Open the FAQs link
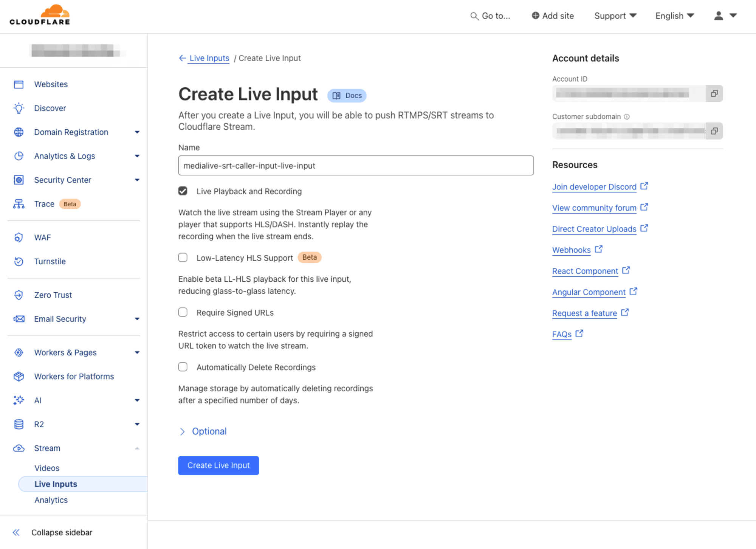This screenshot has width=756, height=549. [568, 334]
